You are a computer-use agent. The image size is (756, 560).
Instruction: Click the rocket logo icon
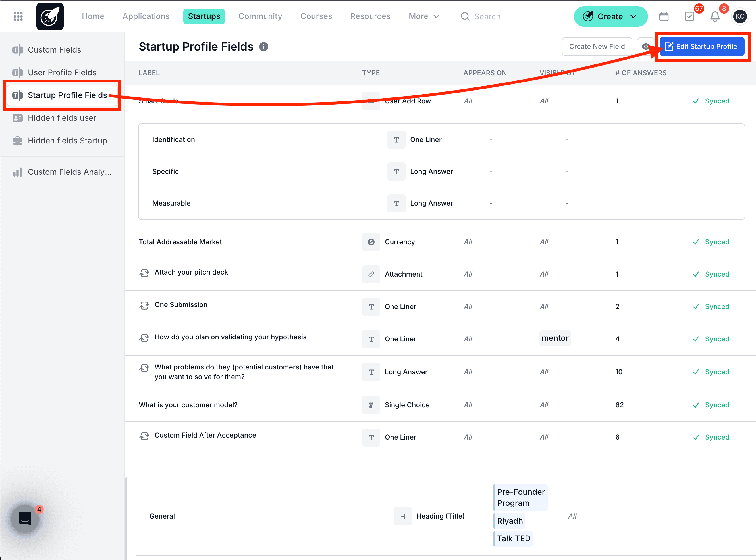click(50, 16)
